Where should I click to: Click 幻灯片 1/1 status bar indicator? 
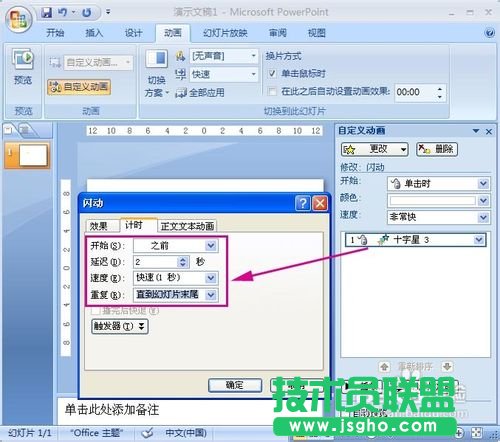tap(30, 433)
